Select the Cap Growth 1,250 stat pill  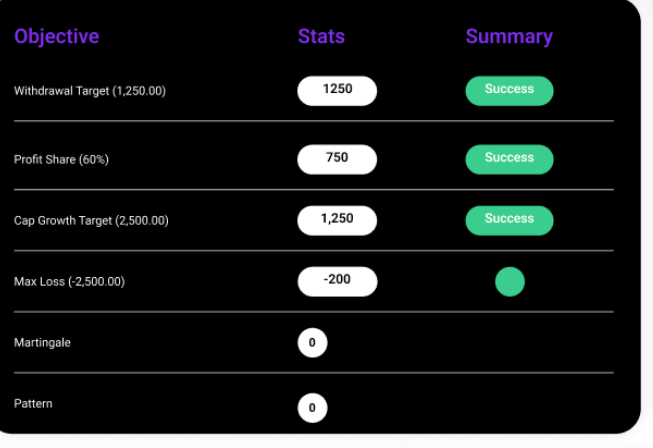tap(337, 220)
